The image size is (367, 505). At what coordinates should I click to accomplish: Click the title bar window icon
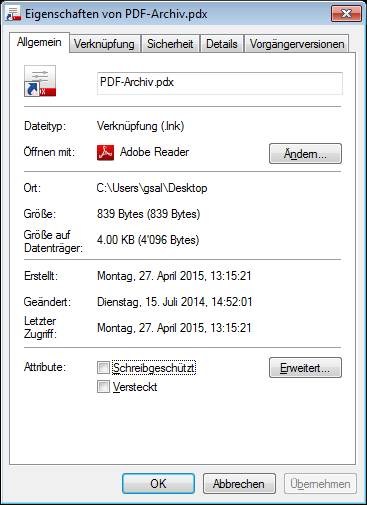click(13, 14)
